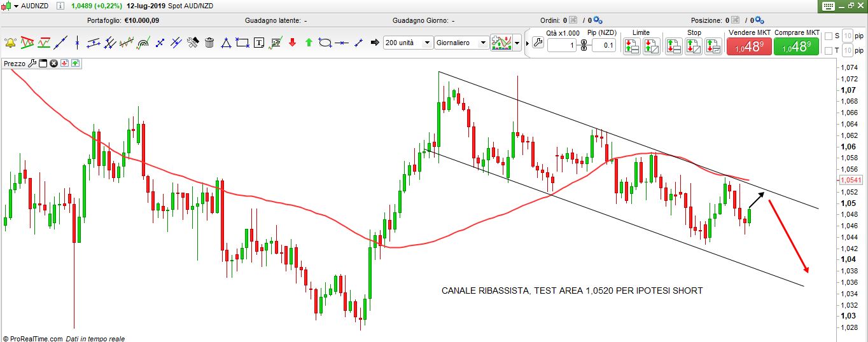Select the text annotation T tool
Screen dimensions: 868x342
tap(259, 43)
